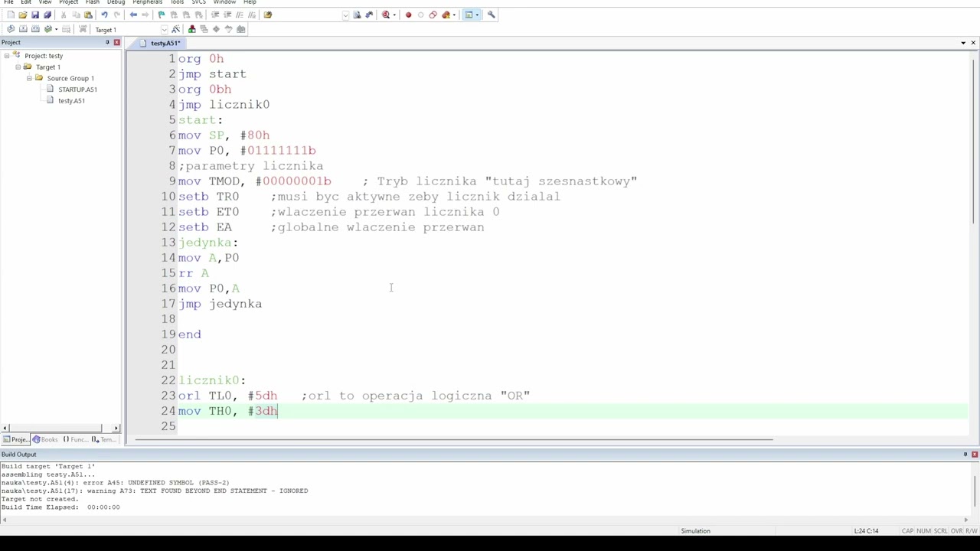The width and height of the screenshot is (980, 551).
Task: Close the Build Output panel
Action: 975,455
